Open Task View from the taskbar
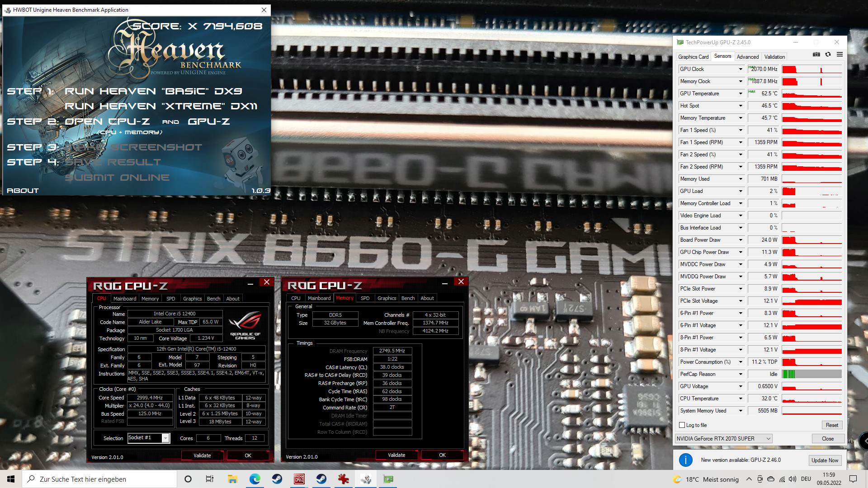Screen dimensions: 868x488 click(x=210, y=479)
